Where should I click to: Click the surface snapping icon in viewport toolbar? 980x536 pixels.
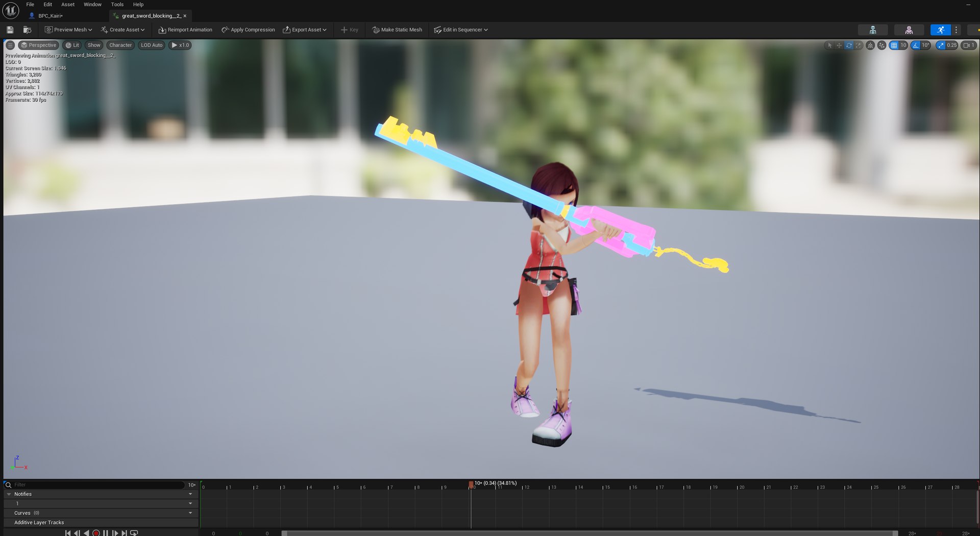point(882,45)
